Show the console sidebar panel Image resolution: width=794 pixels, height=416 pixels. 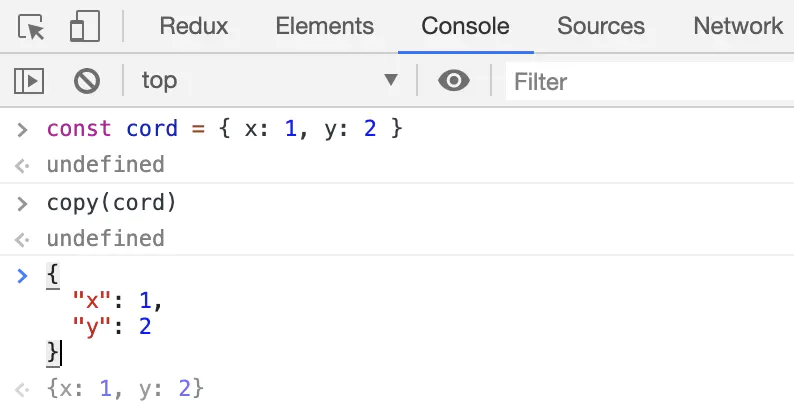tap(28, 80)
